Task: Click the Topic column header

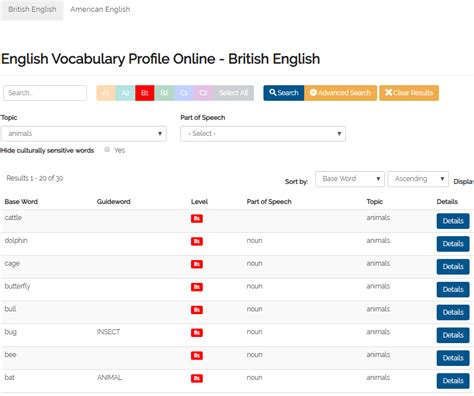Action: point(375,202)
